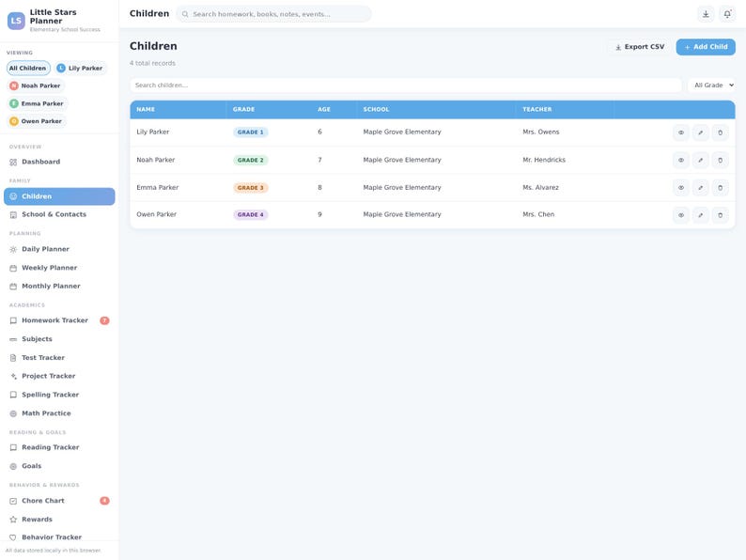Click the Export CSV button
The height and width of the screenshot is (560, 746).
coord(639,47)
